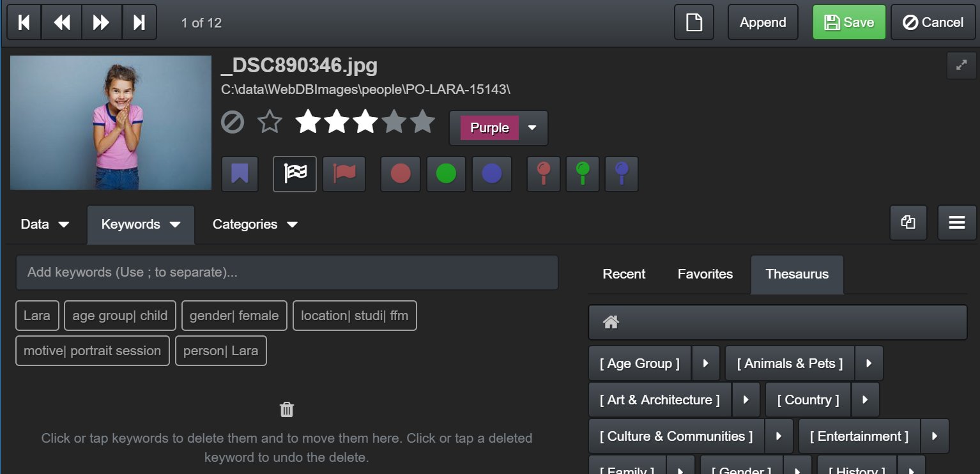Viewport: 980px width, 474px height.
Task: Toggle the bookmark marker
Action: click(240, 174)
